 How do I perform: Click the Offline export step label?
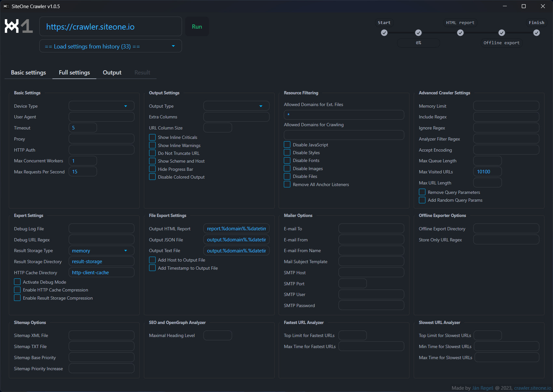[502, 43]
